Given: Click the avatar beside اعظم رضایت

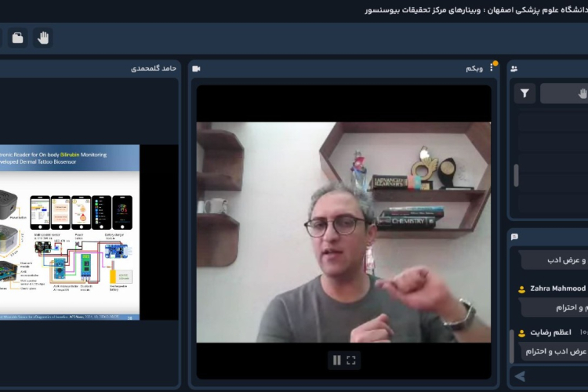Looking at the screenshot, I should tap(521, 332).
